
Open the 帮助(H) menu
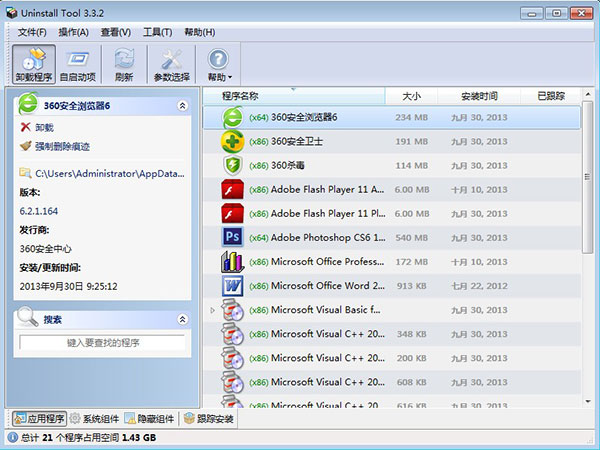pyautogui.click(x=200, y=33)
